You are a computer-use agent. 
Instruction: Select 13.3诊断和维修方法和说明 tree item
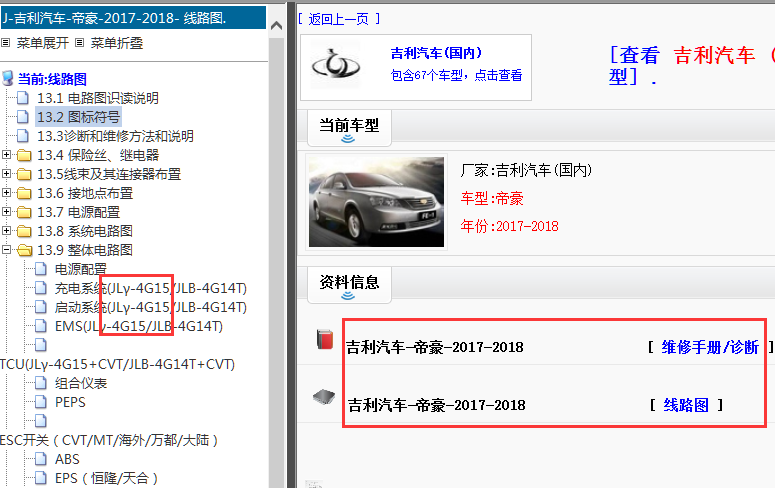click(115, 136)
